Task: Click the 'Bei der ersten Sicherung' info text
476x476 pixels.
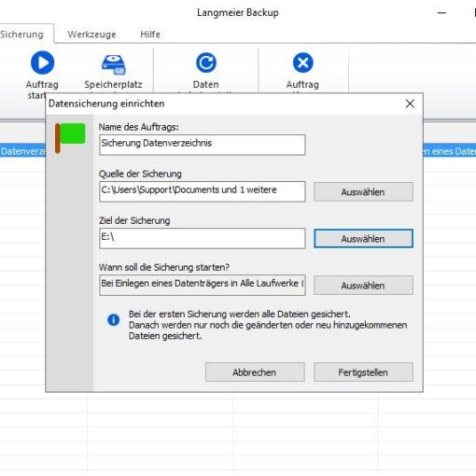Action: coord(268,325)
